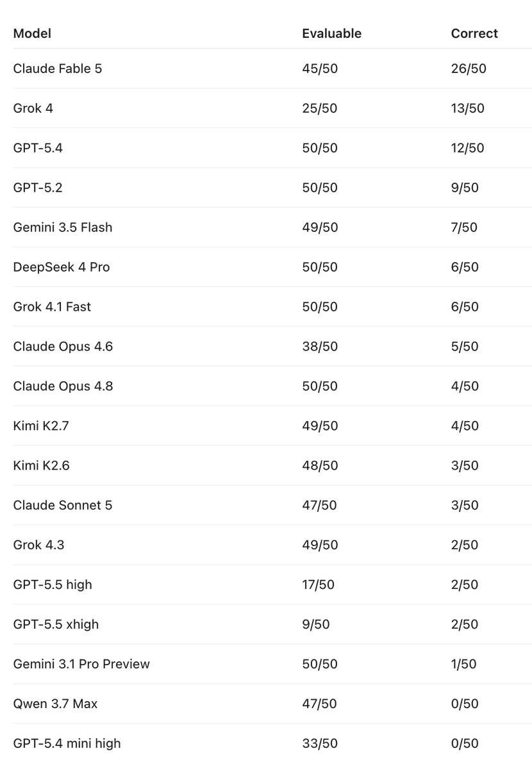Select Gemini 3.1 Pro Preview label

pyautogui.click(x=81, y=665)
